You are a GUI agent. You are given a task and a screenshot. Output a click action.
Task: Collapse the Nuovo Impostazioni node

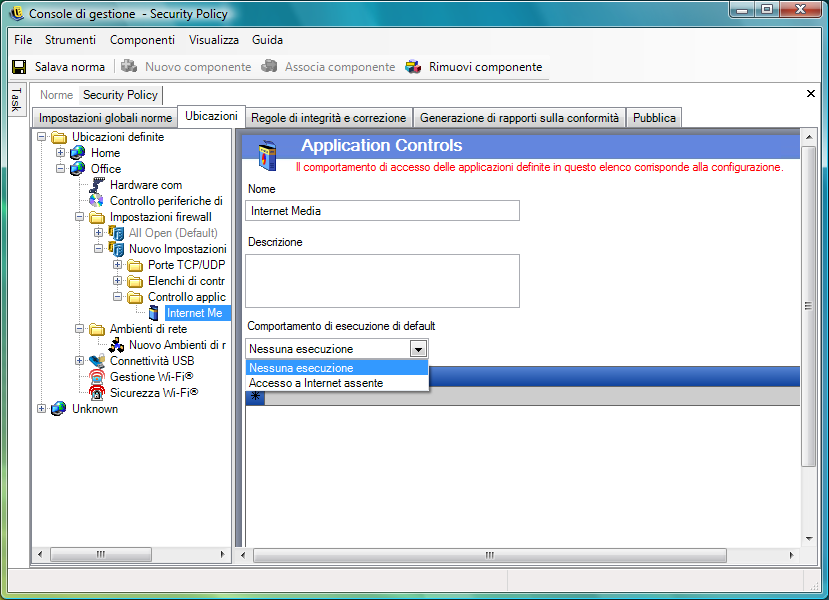point(98,248)
